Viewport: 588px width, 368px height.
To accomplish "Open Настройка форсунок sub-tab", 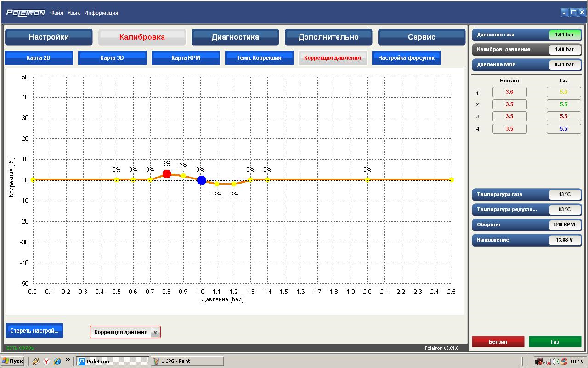I will pos(406,58).
